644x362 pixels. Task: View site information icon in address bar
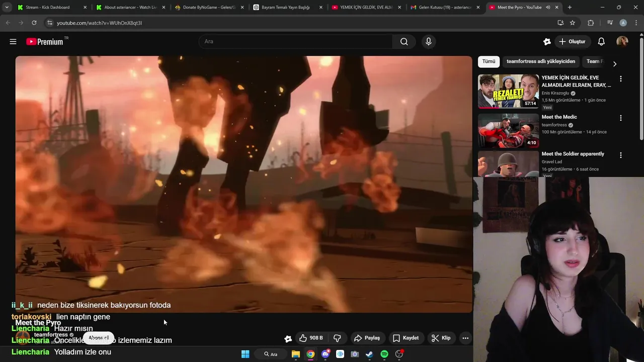pyautogui.click(x=49, y=23)
